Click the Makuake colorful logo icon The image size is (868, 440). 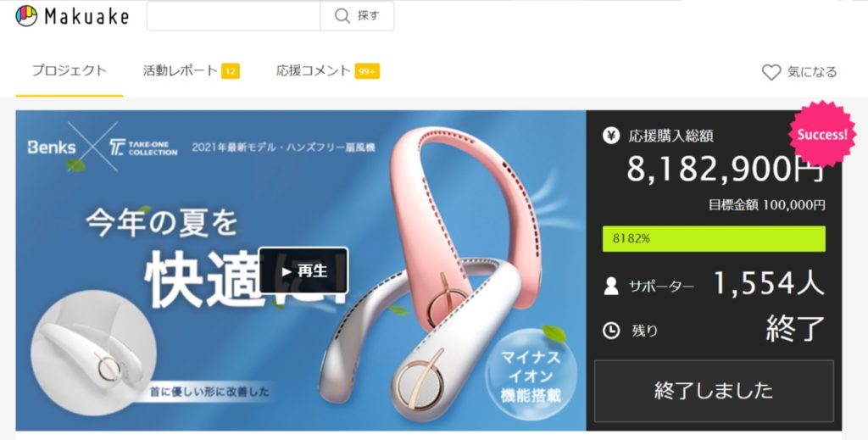coord(26,15)
